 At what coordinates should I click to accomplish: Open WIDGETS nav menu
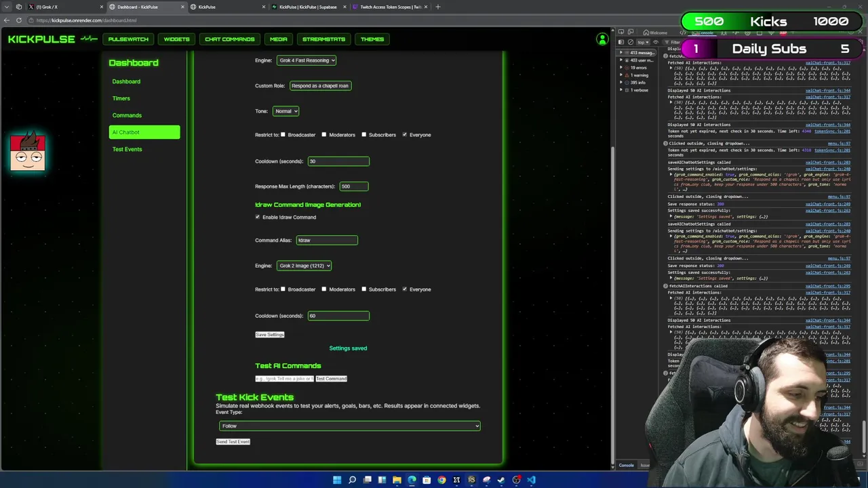176,39
